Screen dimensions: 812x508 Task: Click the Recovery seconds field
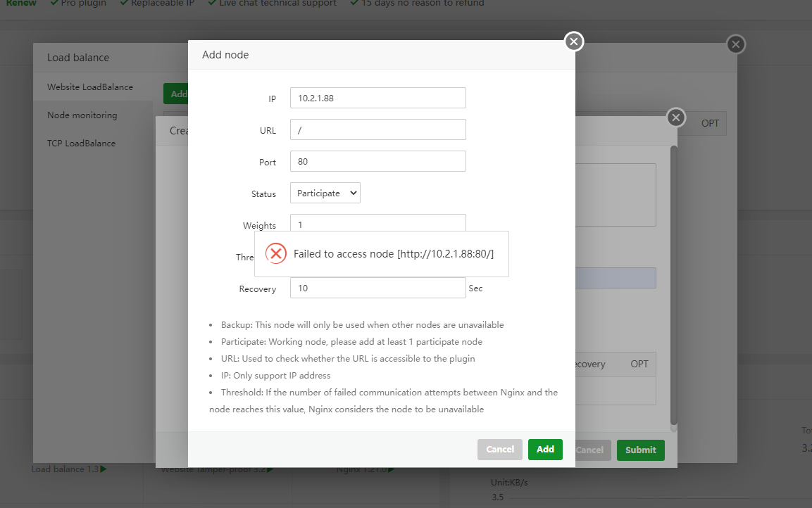377,287
